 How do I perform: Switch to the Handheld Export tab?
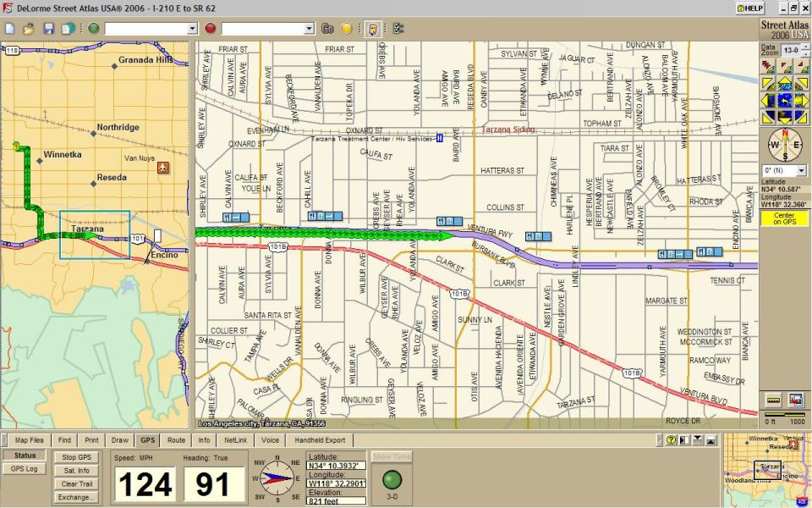click(x=320, y=440)
